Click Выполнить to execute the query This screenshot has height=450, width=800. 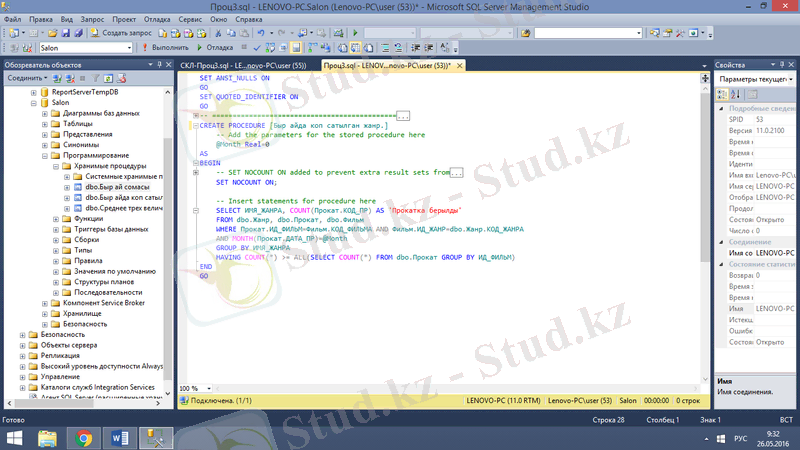click(165, 48)
